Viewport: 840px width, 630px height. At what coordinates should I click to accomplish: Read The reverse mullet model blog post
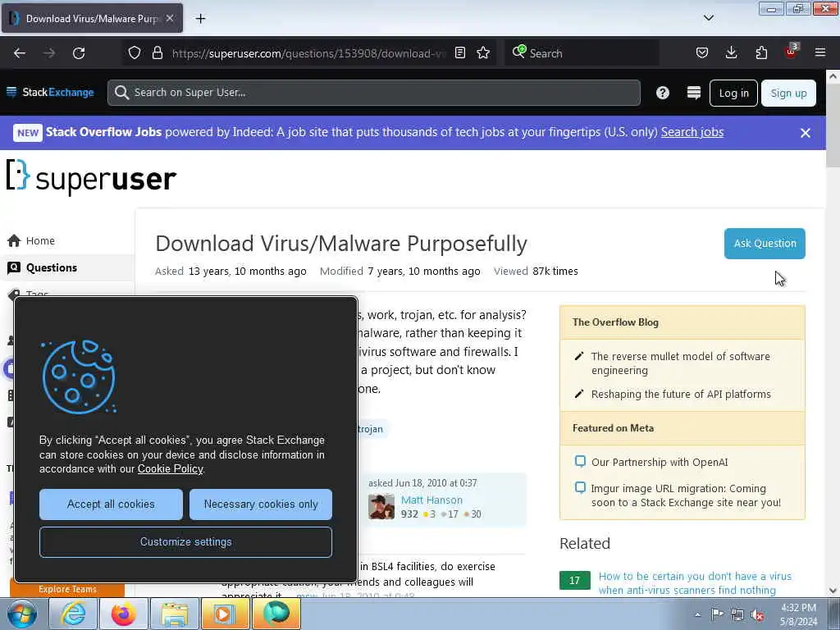680,363
